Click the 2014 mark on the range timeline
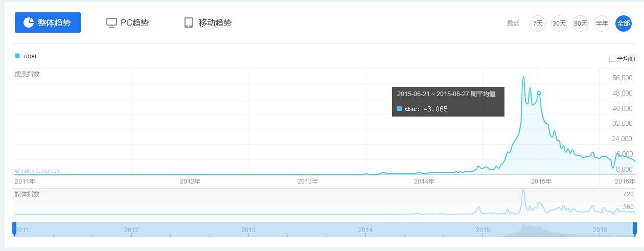644x251 pixels. click(x=365, y=230)
